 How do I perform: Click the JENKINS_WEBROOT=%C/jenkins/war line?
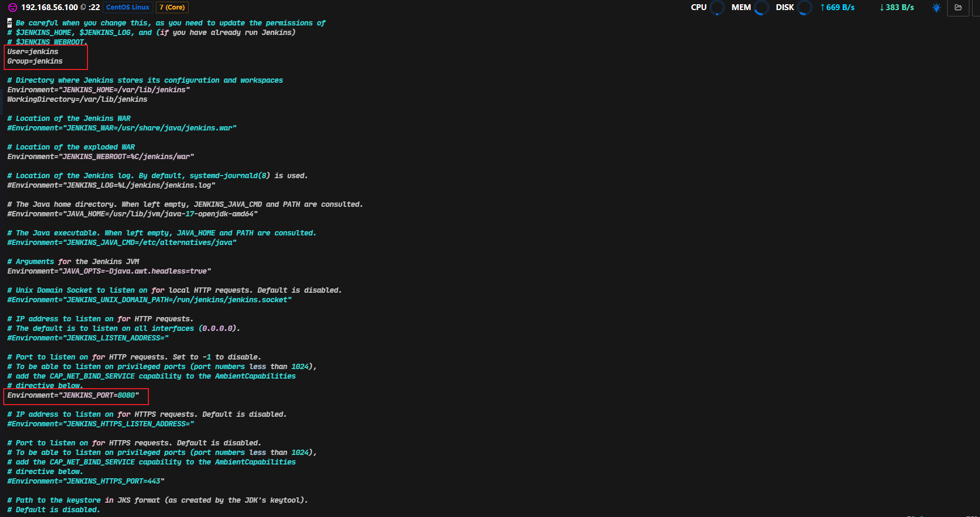pyautogui.click(x=101, y=156)
